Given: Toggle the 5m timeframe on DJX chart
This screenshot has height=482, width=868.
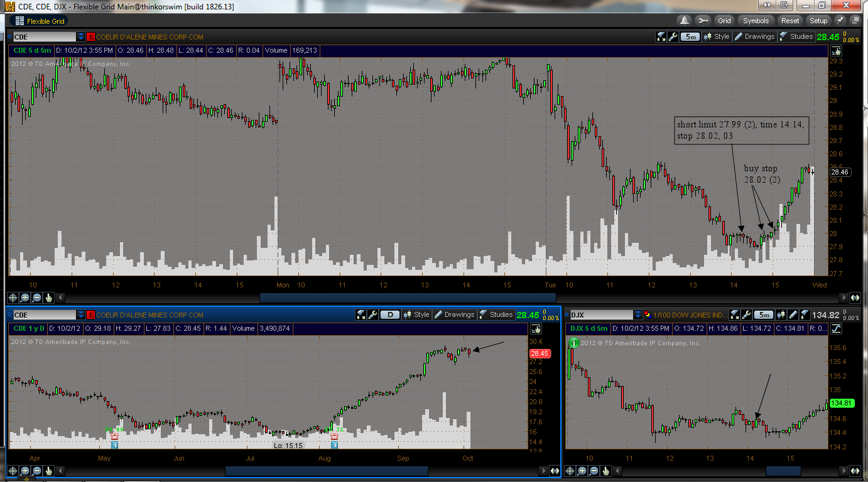Looking at the screenshot, I should [x=764, y=314].
